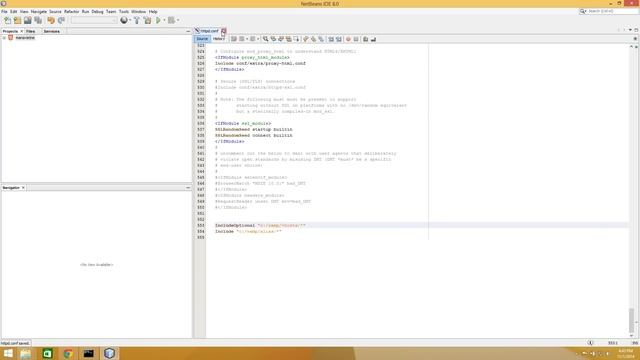Click the Debug Project toolbar icon
The image size is (640, 360).
[171, 20]
